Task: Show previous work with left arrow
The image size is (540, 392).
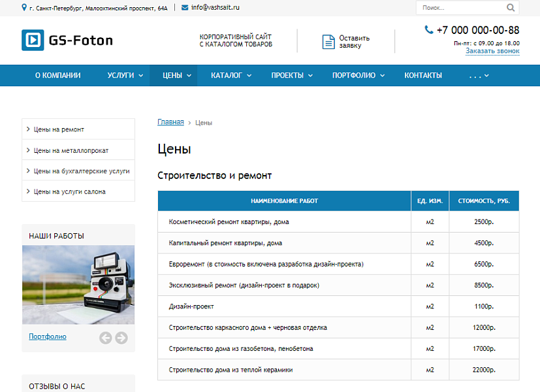Action: [x=105, y=338]
